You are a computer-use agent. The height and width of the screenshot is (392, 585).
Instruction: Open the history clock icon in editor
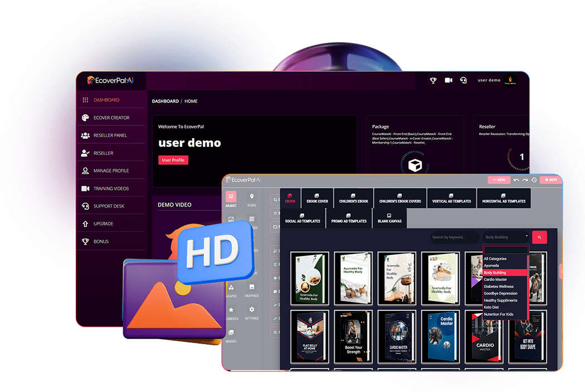[x=534, y=180]
